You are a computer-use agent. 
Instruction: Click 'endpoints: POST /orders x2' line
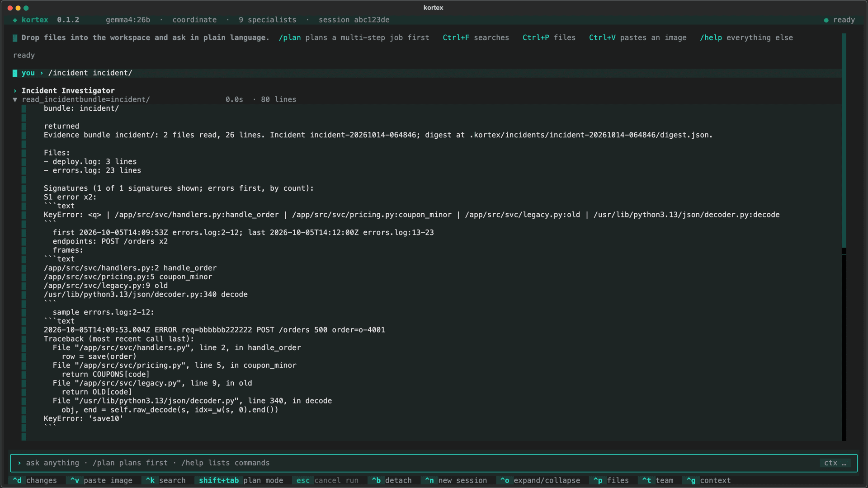[110, 241]
